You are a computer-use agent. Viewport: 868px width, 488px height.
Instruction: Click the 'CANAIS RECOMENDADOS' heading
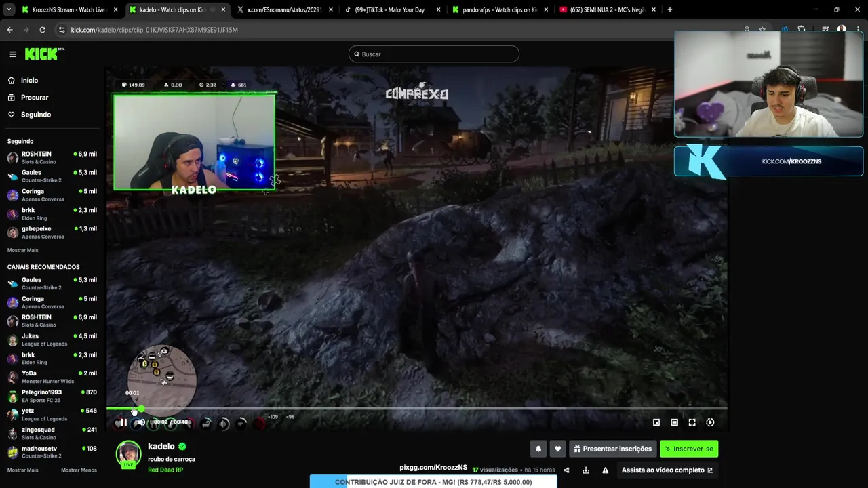[43, 267]
